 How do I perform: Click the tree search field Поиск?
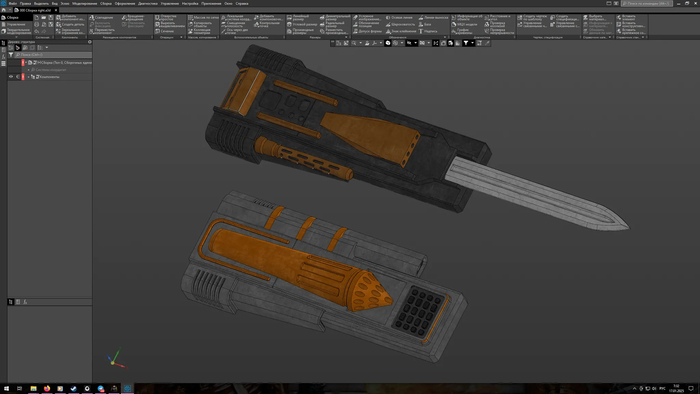point(53,54)
